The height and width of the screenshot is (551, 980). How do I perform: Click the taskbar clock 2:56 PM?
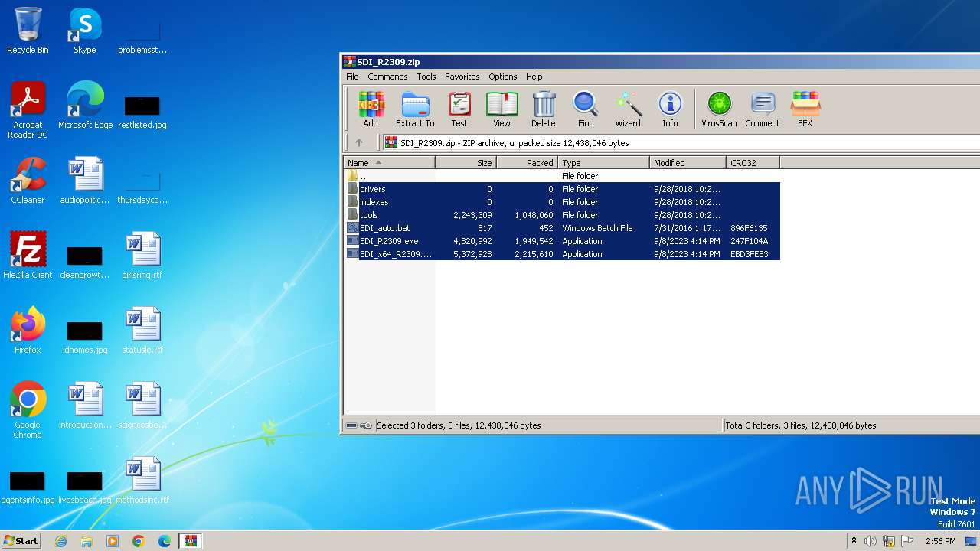point(940,541)
